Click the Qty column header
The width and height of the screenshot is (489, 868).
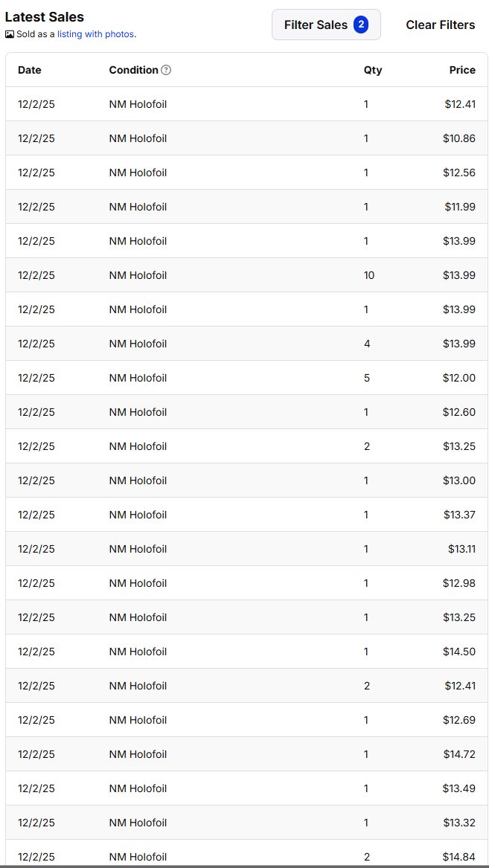tap(373, 71)
